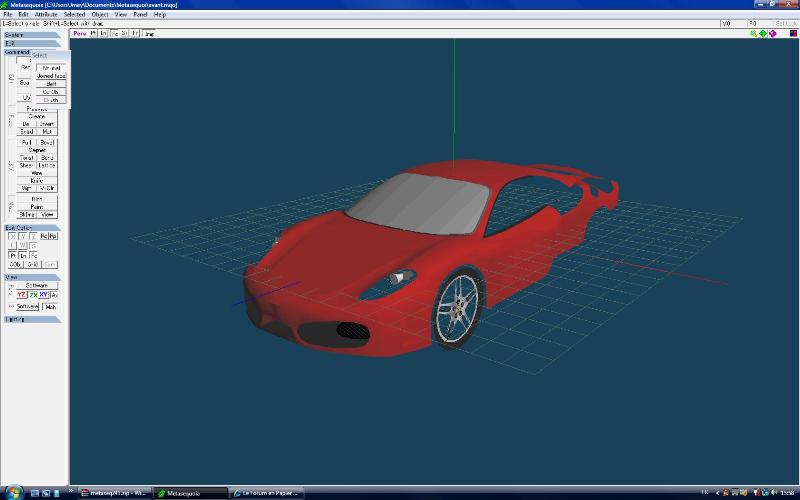Switch to Le forum en Papier taskbar window
Viewport: 800px width, 500px height.
click(x=266, y=493)
